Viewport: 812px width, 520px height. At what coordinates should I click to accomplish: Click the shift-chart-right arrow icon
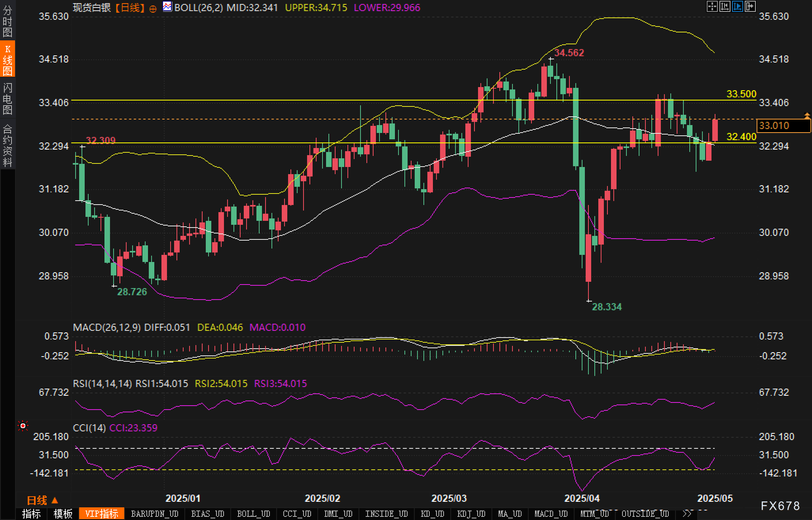pos(750,7)
